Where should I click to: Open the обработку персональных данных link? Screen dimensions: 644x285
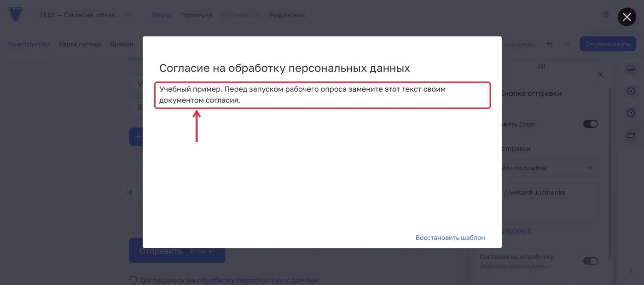tap(257, 280)
